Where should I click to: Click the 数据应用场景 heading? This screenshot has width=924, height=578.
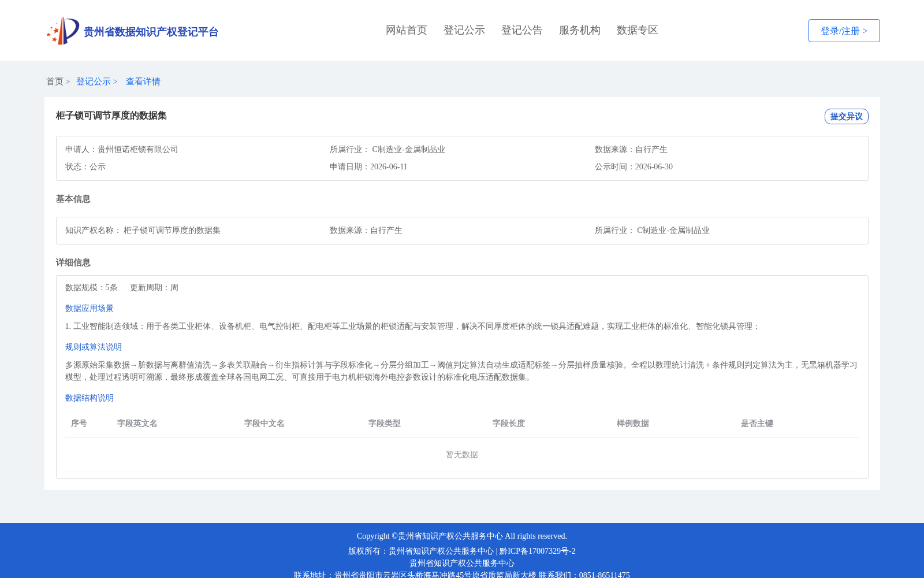[x=90, y=308]
